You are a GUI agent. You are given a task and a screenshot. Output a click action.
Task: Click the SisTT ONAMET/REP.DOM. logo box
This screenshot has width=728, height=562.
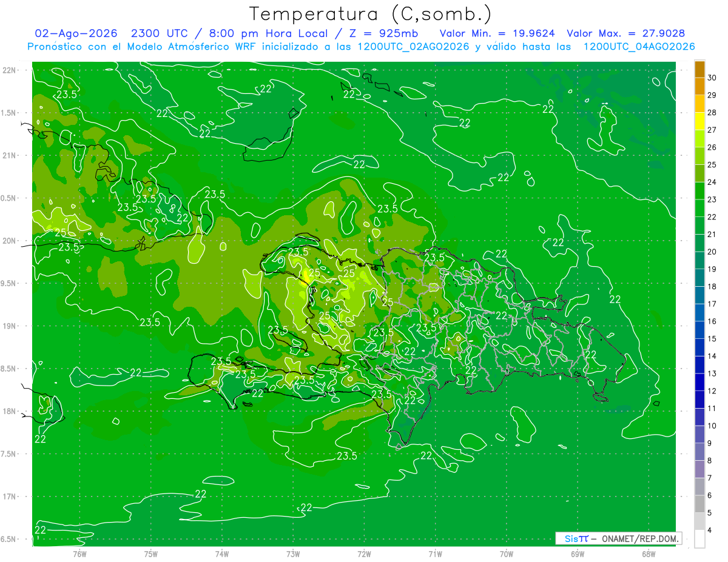(x=619, y=538)
